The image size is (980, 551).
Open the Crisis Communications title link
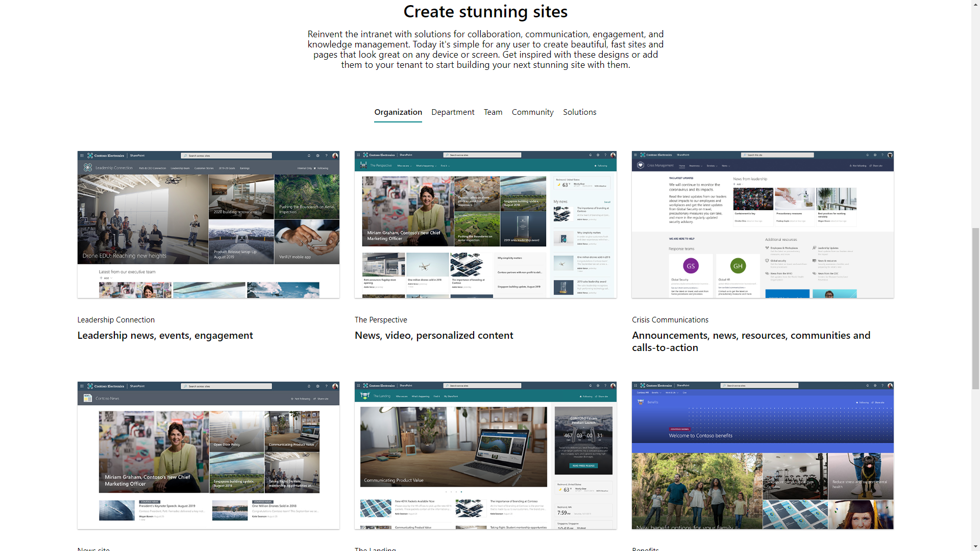[670, 320]
